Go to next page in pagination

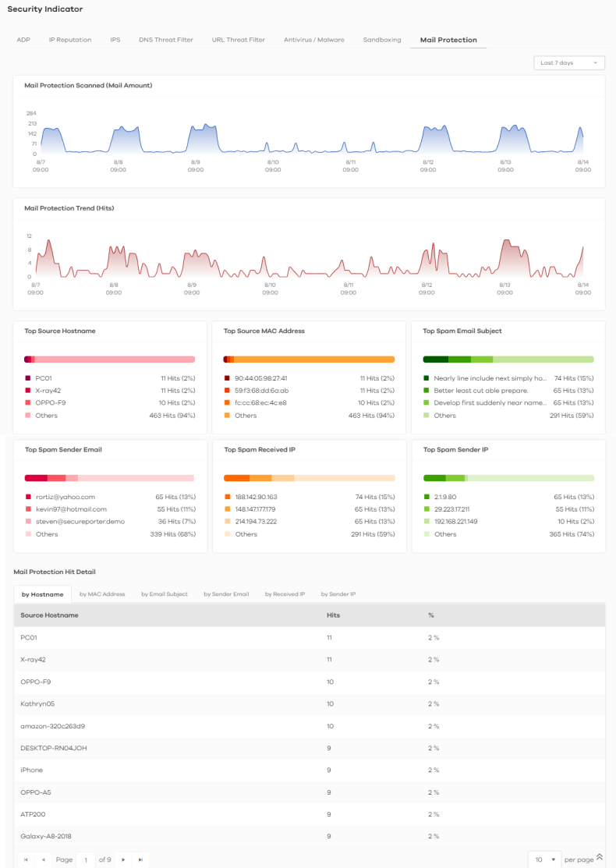[123, 859]
